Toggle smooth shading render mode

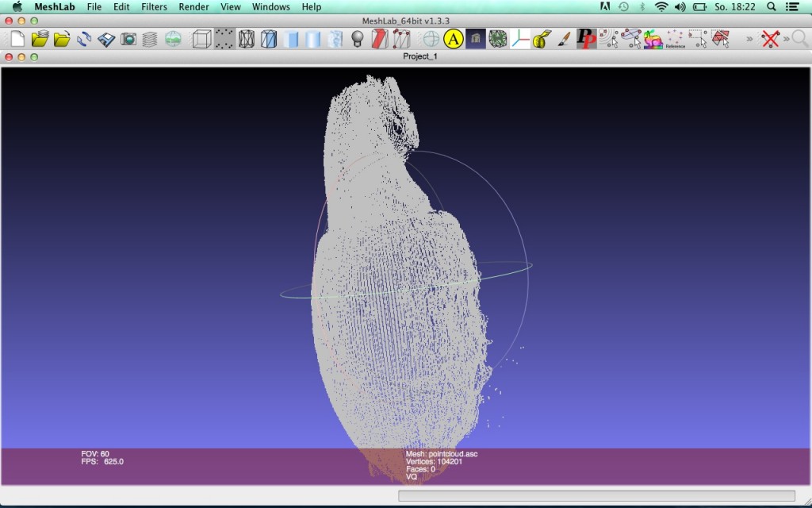[x=313, y=39]
